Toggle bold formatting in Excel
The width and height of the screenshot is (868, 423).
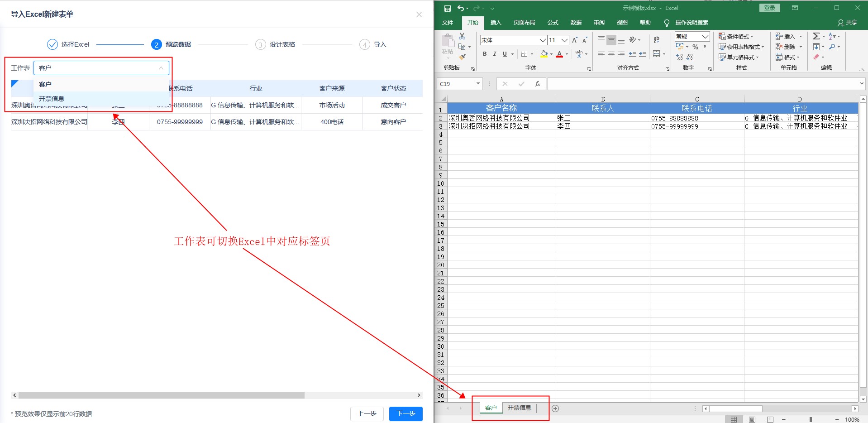click(485, 54)
